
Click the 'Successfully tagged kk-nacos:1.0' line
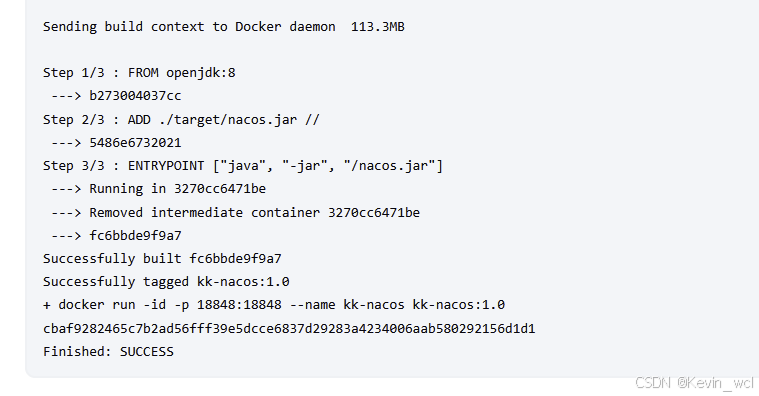[x=166, y=282]
